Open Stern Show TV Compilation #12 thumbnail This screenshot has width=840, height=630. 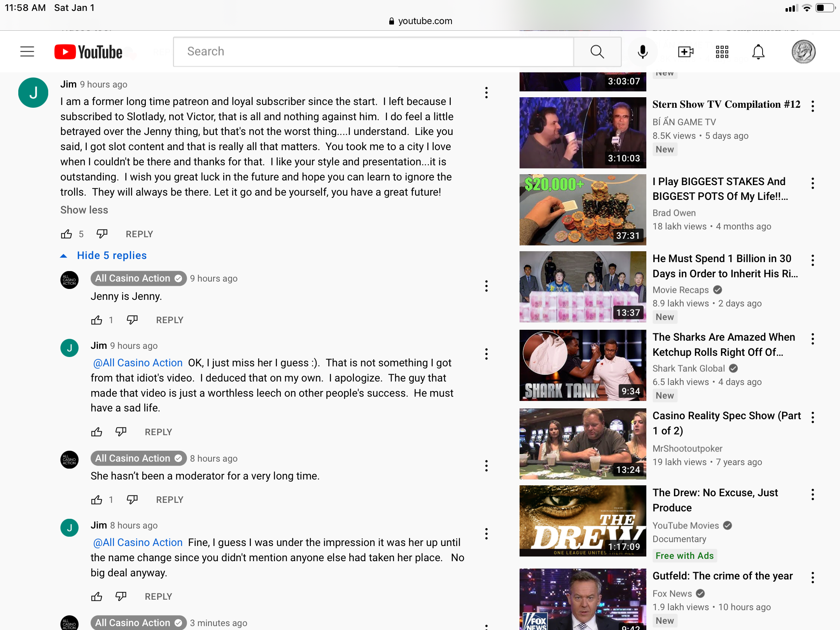[583, 133]
